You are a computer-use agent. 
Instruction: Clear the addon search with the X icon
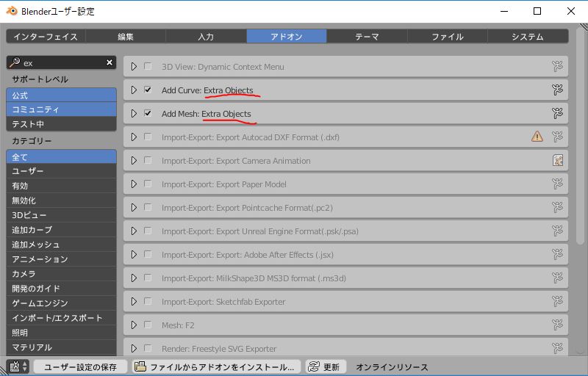tap(109, 62)
